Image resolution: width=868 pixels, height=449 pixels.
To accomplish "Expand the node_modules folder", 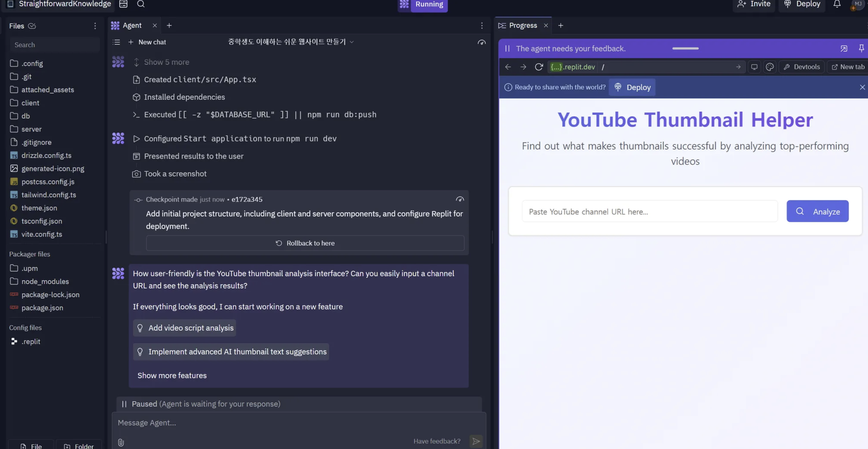I will 39,282.
